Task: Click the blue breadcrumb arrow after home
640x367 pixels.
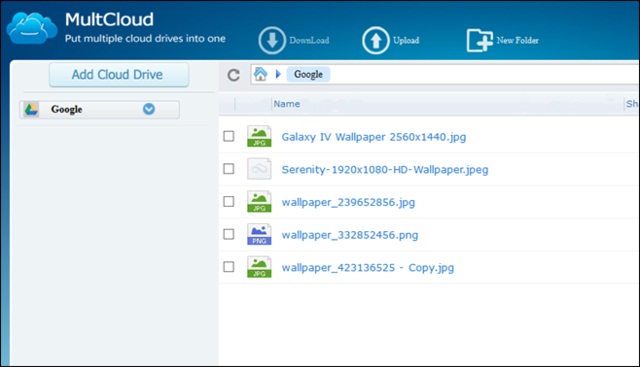Action: pos(278,74)
